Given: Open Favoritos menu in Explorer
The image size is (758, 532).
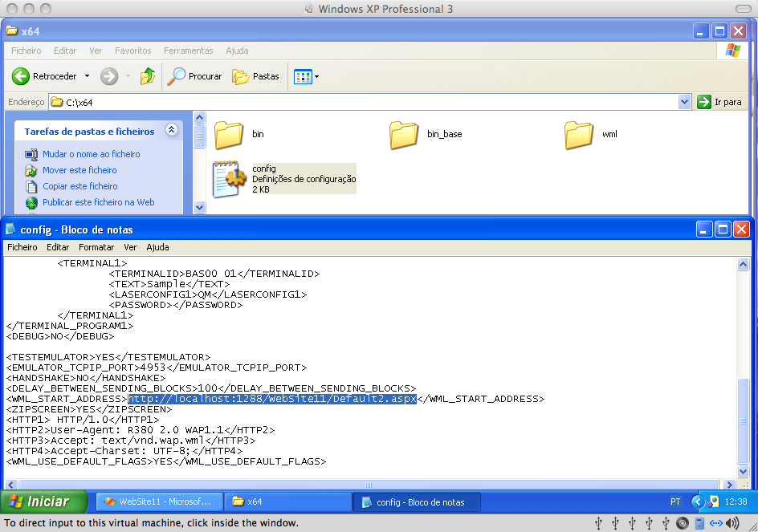Looking at the screenshot, I should 133,51.
